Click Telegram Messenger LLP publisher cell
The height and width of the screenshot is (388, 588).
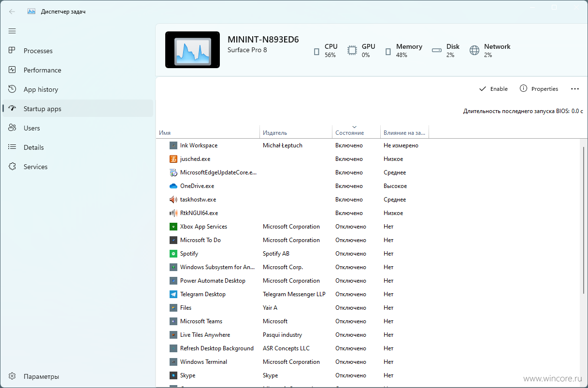(x=294, y=294)
